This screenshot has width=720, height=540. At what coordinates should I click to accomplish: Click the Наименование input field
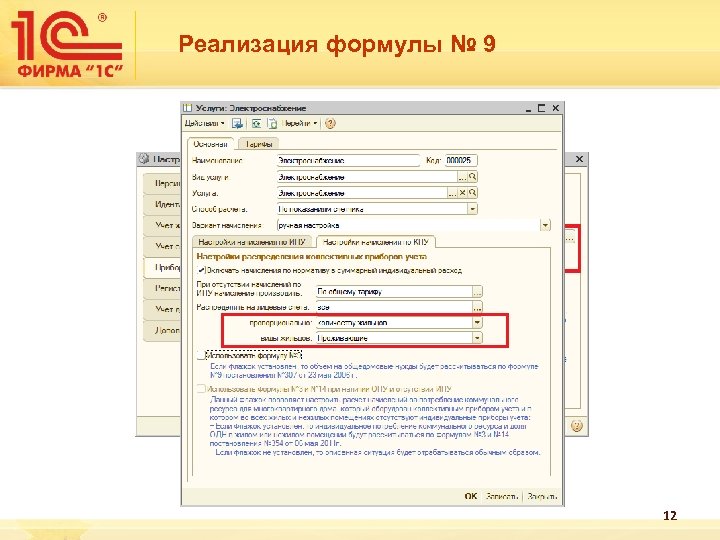(348, 161)
